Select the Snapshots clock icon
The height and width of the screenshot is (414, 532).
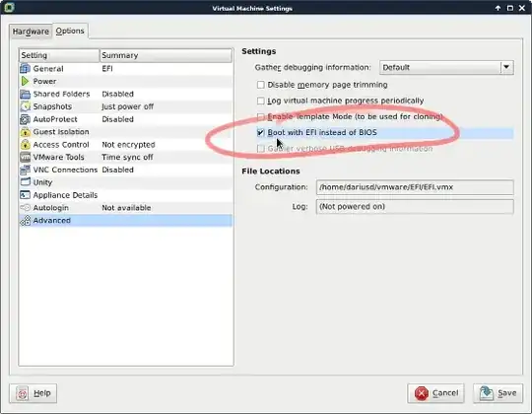click(25, 106)
